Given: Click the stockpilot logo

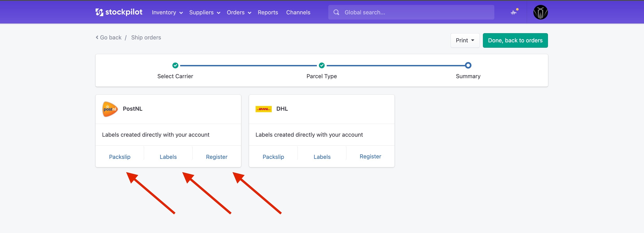Looking at the screenshot, I should (x=119, y=12).
